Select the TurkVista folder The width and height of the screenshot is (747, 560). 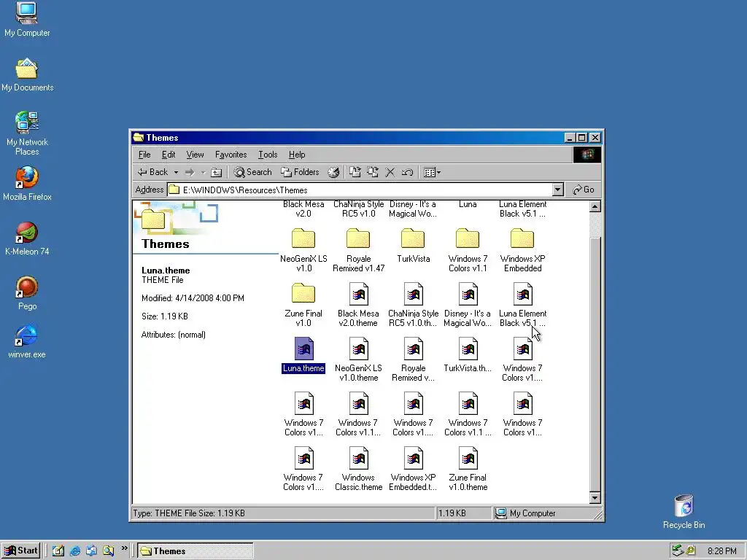(413, 246)
